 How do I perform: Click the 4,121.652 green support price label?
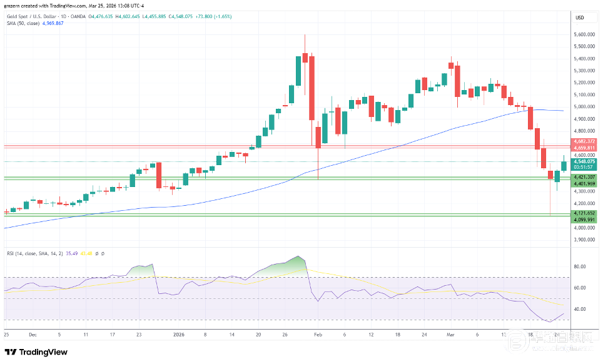pos(584,213)
